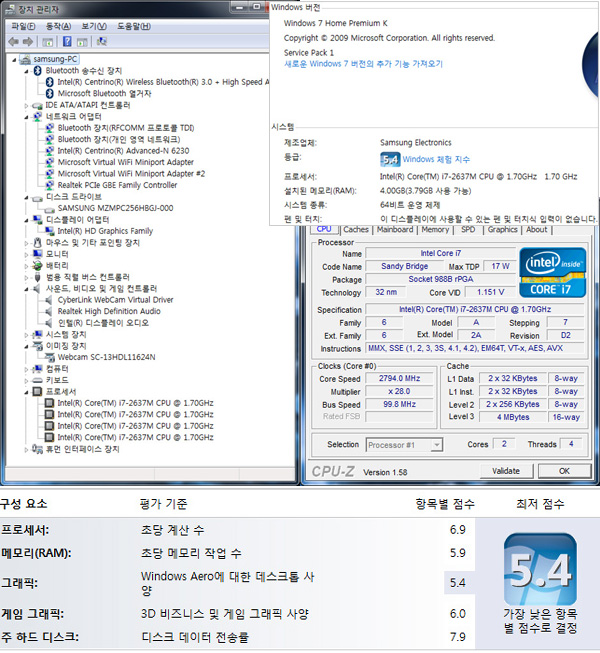
Task: Click the Intel HD Graphics Family icon
Action: [x=50, y=231]
